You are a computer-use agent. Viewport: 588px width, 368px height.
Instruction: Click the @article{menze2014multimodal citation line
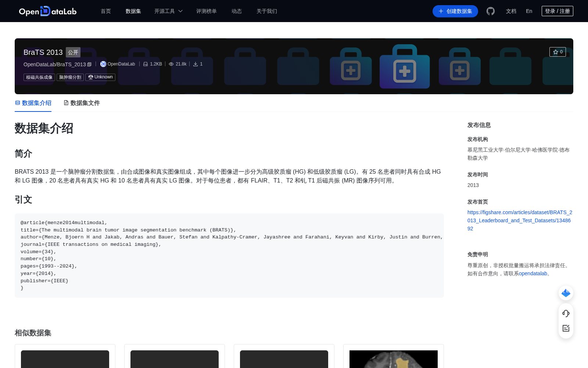coord(64,223)
